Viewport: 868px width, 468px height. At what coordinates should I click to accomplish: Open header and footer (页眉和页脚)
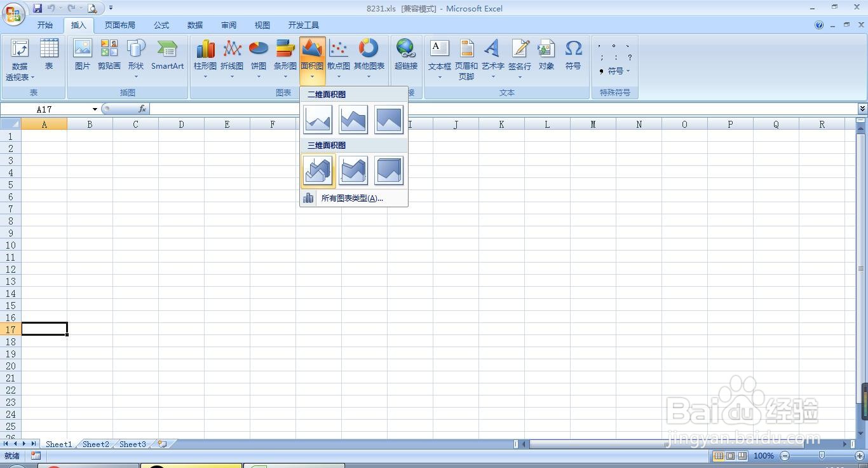click(x=466, y=60)
